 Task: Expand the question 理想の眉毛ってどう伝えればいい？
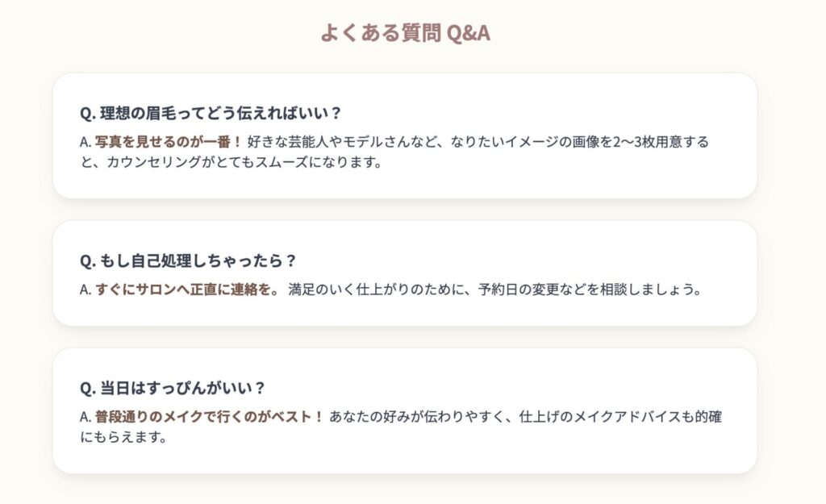point(211,113)
